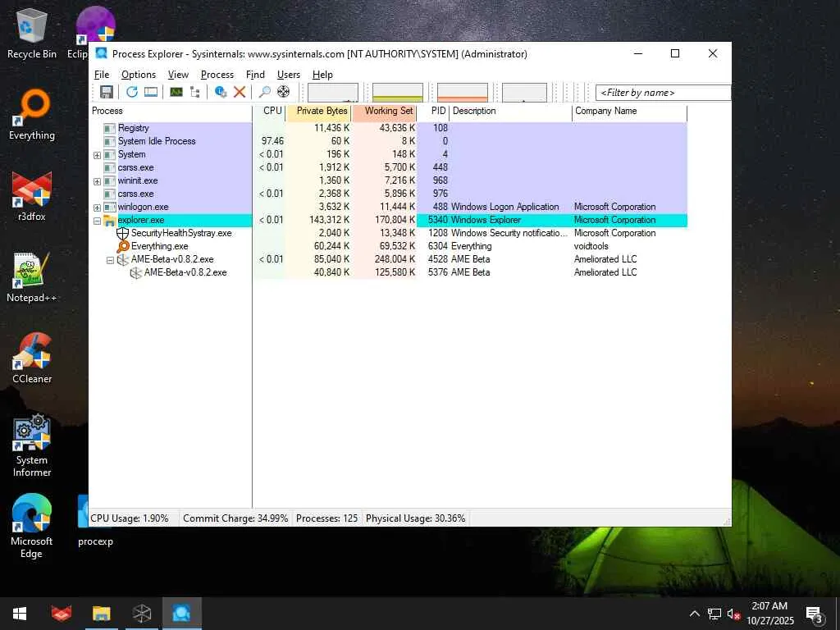Collapse the explorer.exe node
This screenshot has width=840, height=630.
(97, 220)
